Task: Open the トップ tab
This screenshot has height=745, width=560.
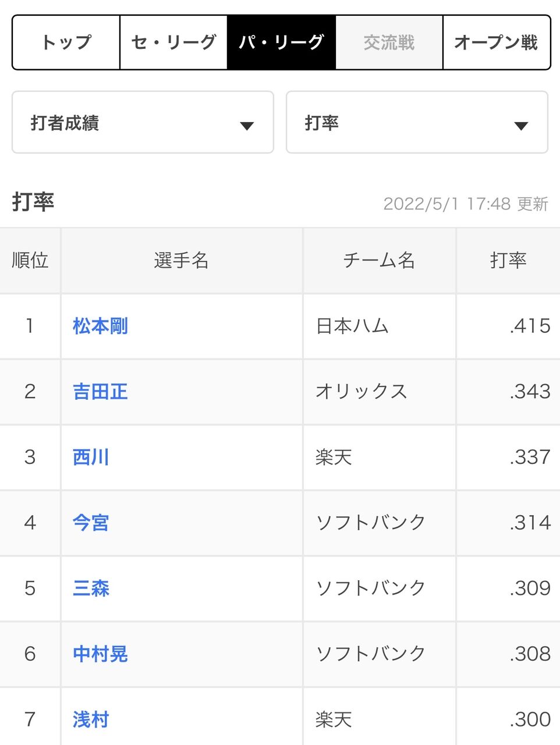Action: (x=66, y=42)
